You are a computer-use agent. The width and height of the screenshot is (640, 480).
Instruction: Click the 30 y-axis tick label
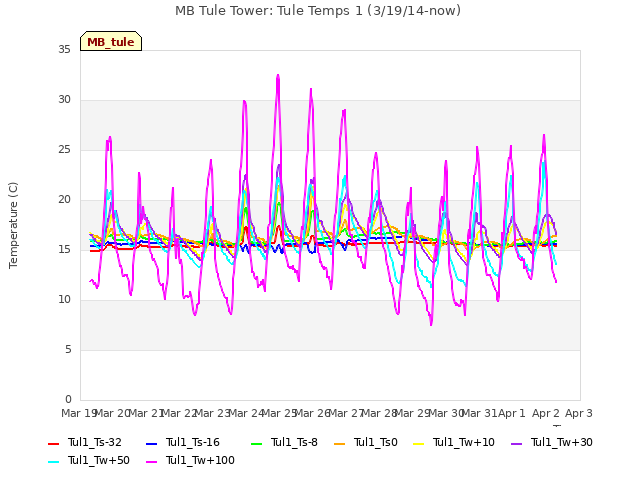pos(64,100)
